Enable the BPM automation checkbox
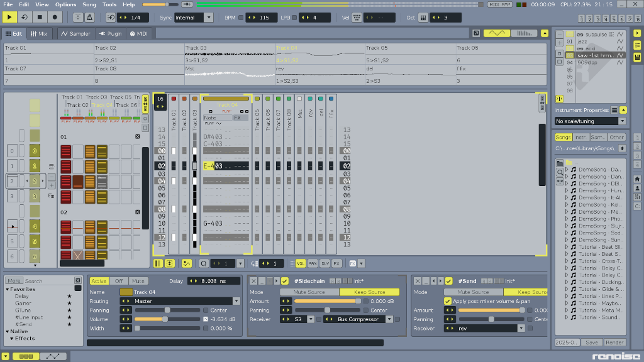 coord(241,18)
